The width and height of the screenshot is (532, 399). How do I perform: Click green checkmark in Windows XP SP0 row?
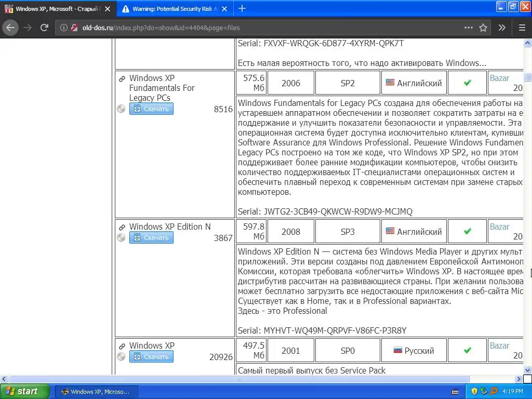(x=468, y=350)
